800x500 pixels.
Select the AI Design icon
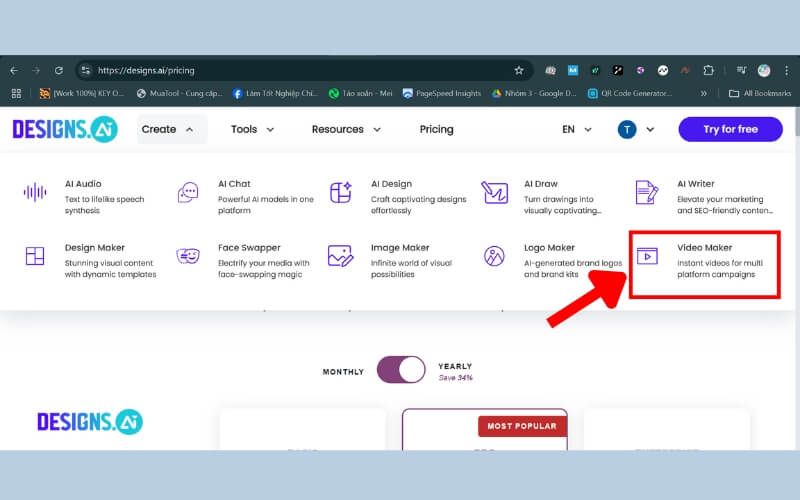341,192
